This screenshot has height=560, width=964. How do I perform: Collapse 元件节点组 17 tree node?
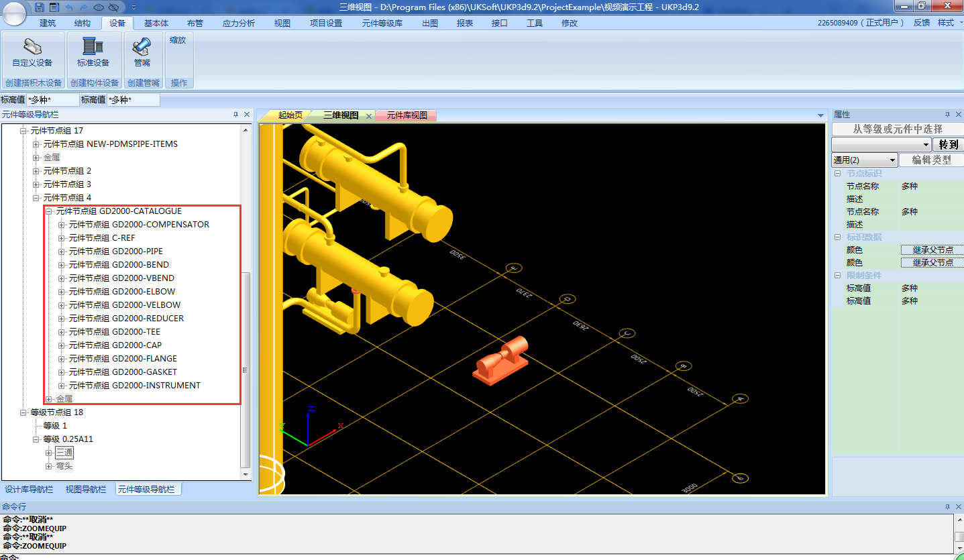pos(23,131)
